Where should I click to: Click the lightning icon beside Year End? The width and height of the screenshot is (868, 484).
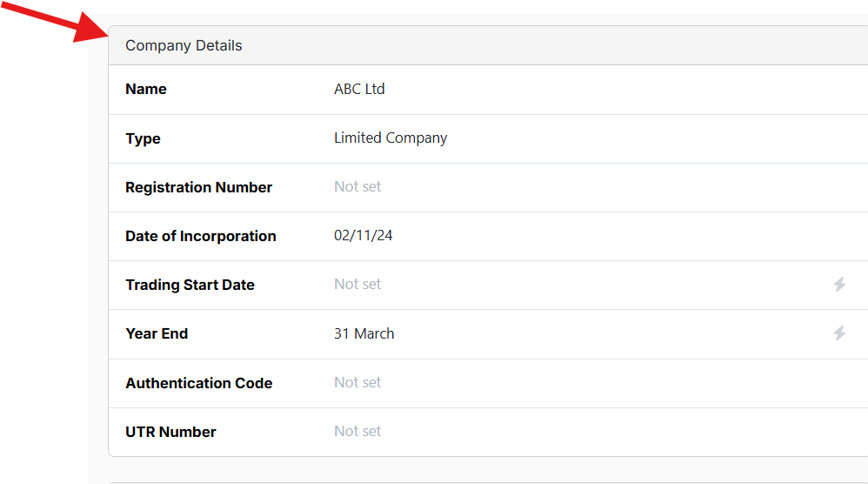pos(839,333)
